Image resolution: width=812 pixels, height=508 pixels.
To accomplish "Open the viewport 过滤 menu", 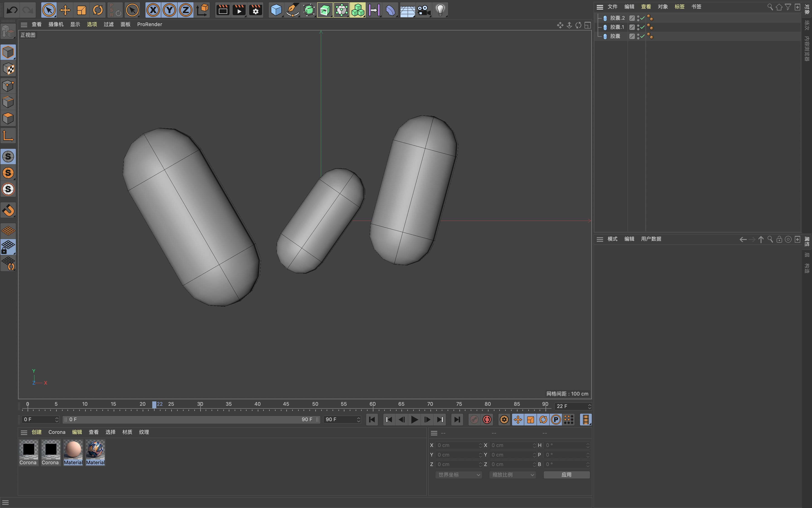I will pos(109,24).
